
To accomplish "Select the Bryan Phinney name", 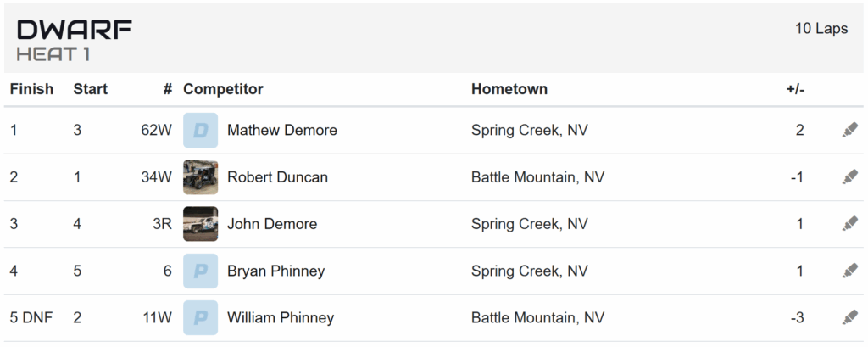I will 275,271.
